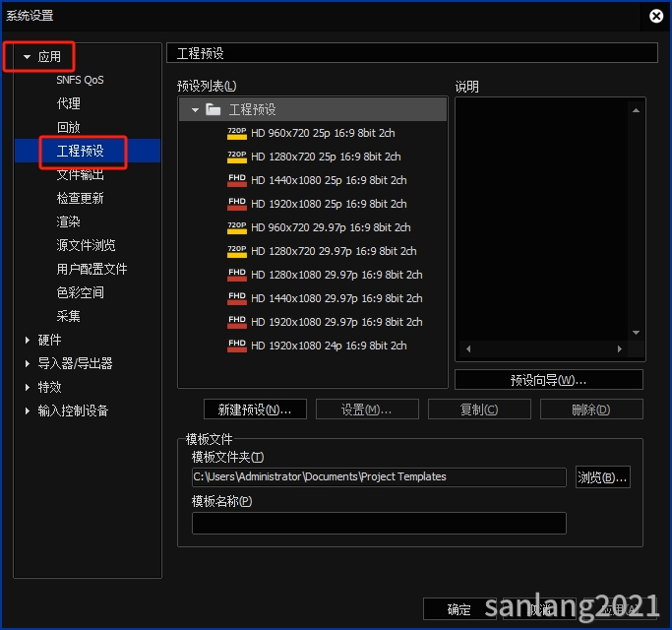Viewport: 672px width, 630px height.
Task: Click the FHD icon of HD 1920x1080 25p preset
Action: 237,204
